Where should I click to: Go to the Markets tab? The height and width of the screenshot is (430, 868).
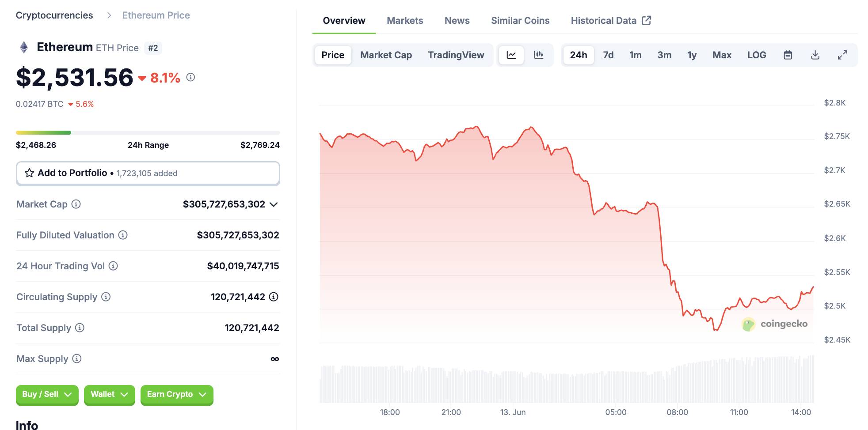coord(405,21)
